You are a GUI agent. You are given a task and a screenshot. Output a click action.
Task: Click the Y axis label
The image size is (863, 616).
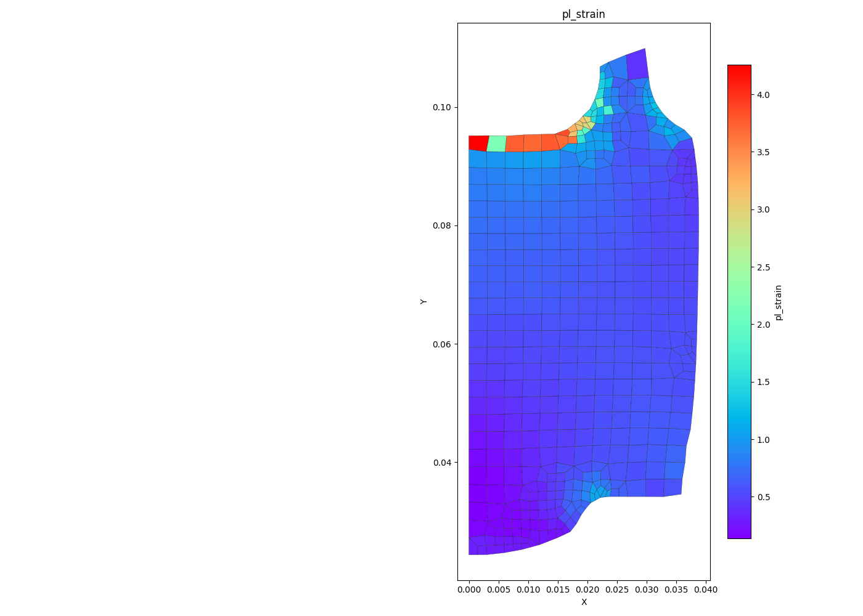coord(423,302)
